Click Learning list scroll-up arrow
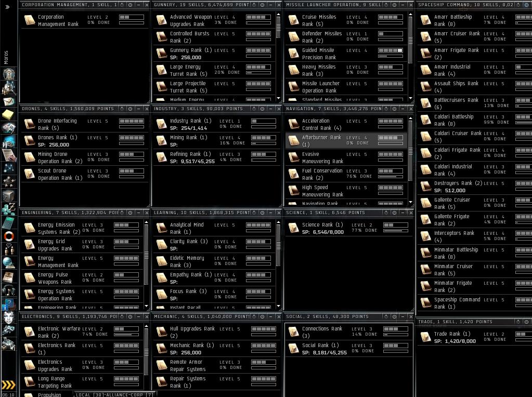The height and width of the screenshot is (397, 532). pyautogui.click(x=279, y=223)
